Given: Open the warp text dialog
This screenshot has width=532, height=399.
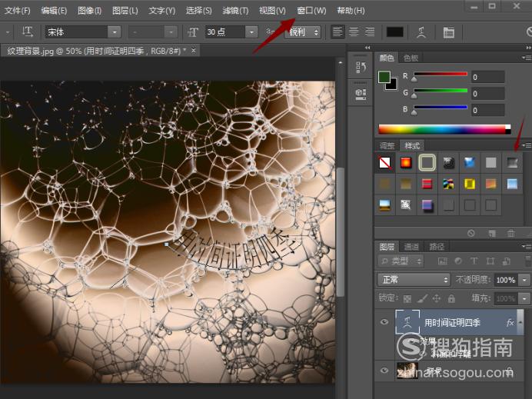Looking at the screenshot, I should coord(421,32).
